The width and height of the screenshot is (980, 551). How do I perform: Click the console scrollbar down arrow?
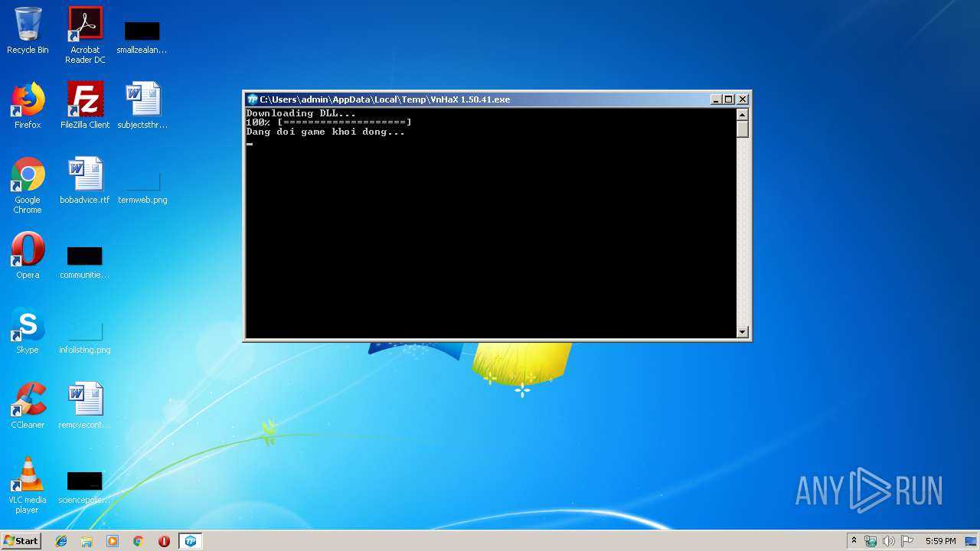(742, 331)
